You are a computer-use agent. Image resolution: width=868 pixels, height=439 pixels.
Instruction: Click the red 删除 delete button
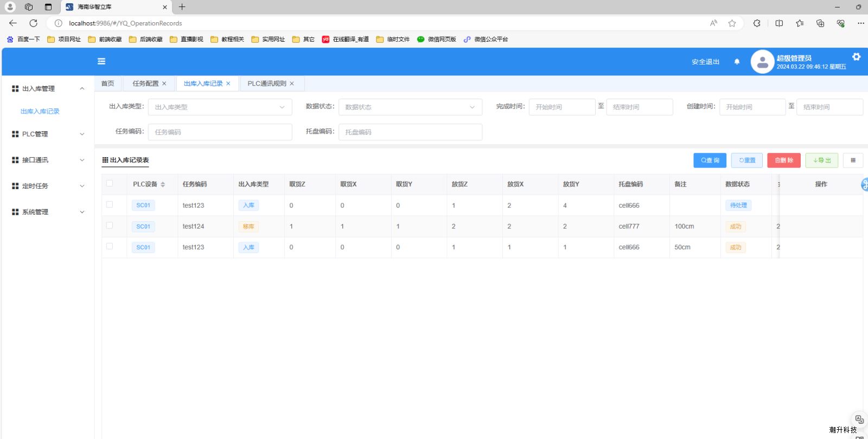[x=784, y=160]
